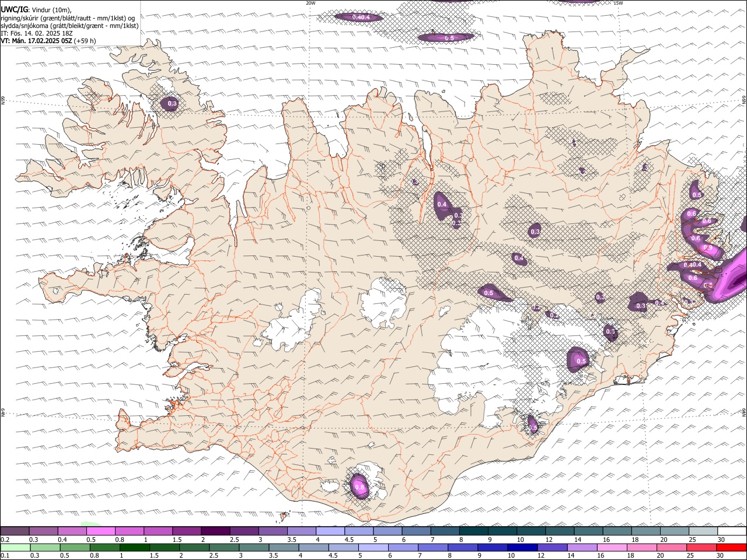
Task: Pick the upper scale swatch between 12 and 14
Action: [559, 531]
